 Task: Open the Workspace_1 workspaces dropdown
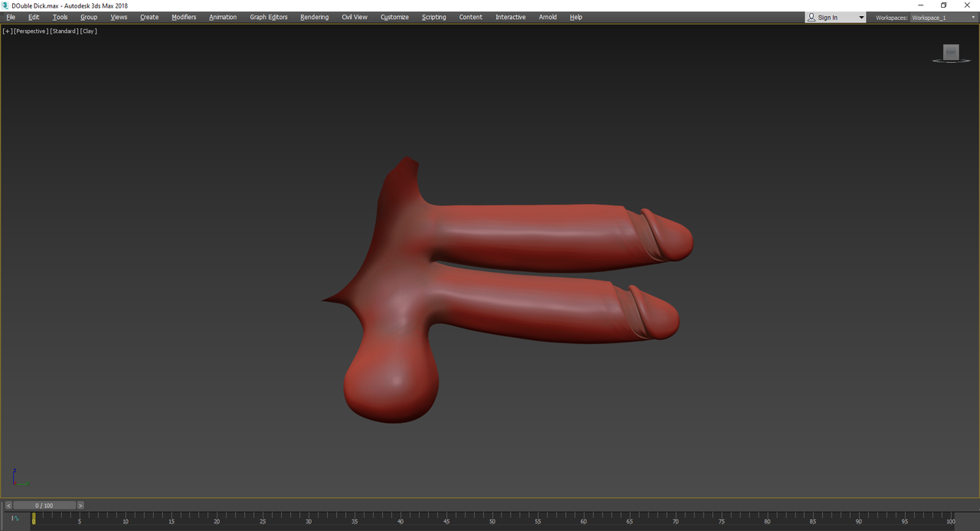[944, 18]
